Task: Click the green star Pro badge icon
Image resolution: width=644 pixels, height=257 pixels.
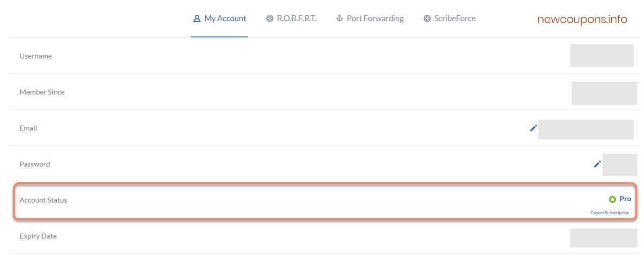Action: click(x=612, y=199)
